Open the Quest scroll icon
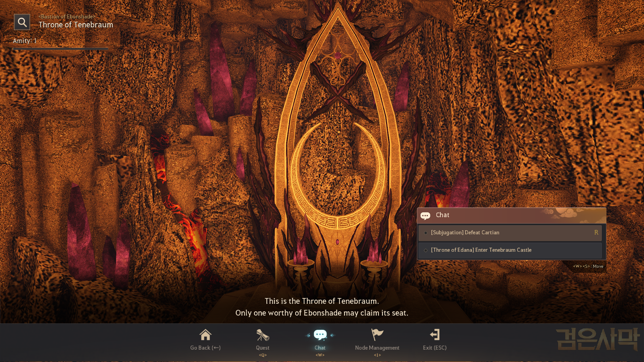 [263, 335]
